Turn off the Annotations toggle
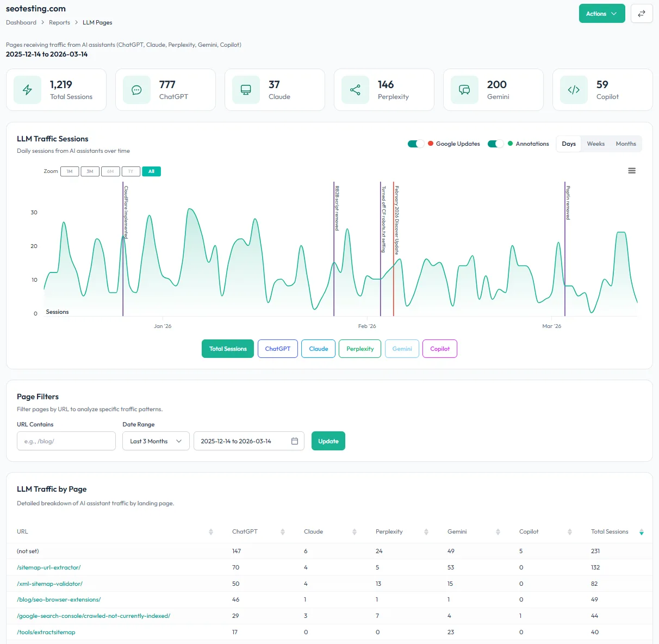This screenshot has height=644, width=659. (x=495, y=144)
